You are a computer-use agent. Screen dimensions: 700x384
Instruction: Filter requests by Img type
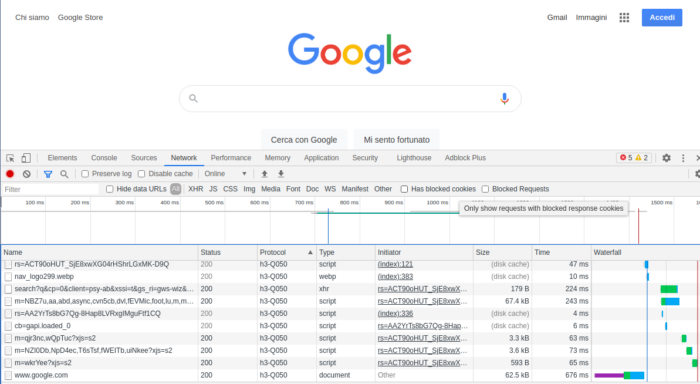click(249, 189)
